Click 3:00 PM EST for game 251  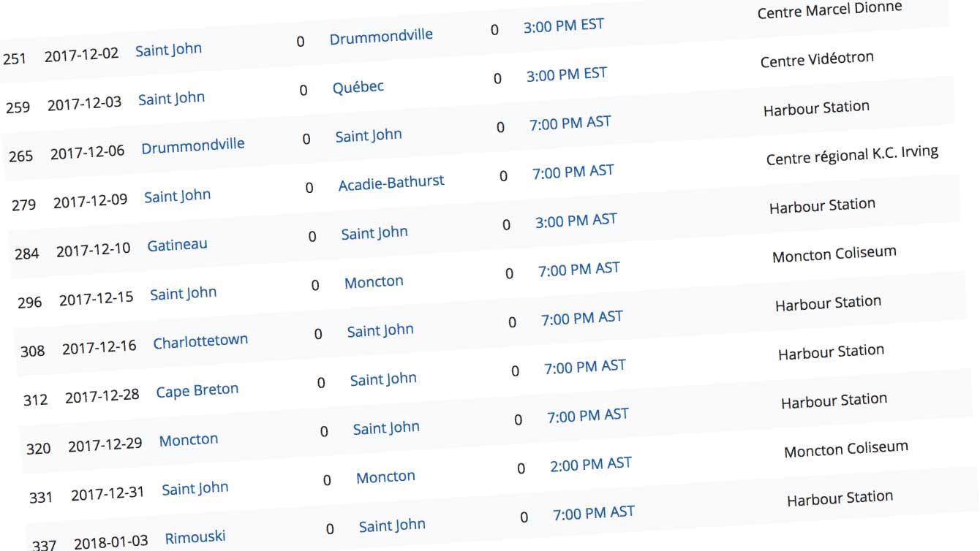564,26
